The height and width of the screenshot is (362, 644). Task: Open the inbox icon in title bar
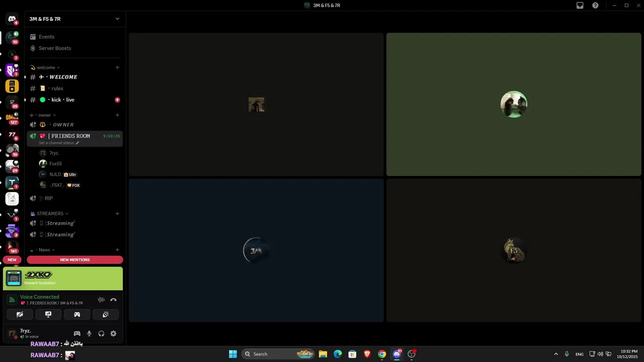(x=580, y=6)
